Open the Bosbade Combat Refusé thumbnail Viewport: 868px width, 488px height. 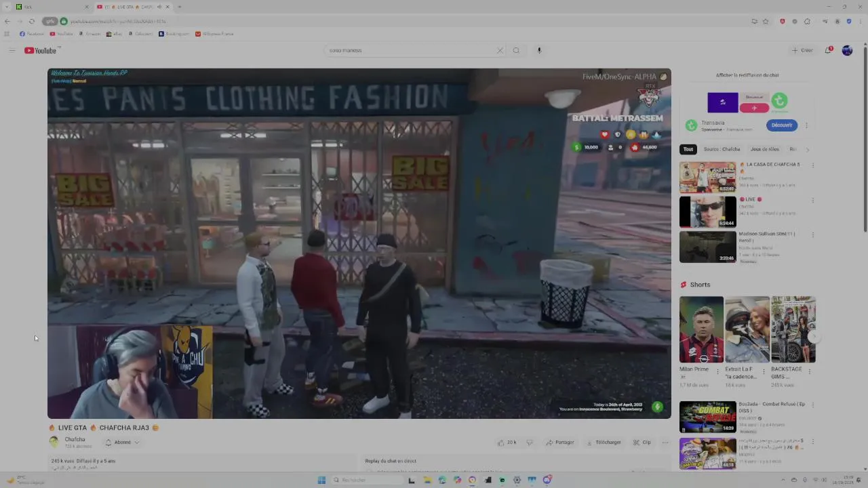click(708, 417)
